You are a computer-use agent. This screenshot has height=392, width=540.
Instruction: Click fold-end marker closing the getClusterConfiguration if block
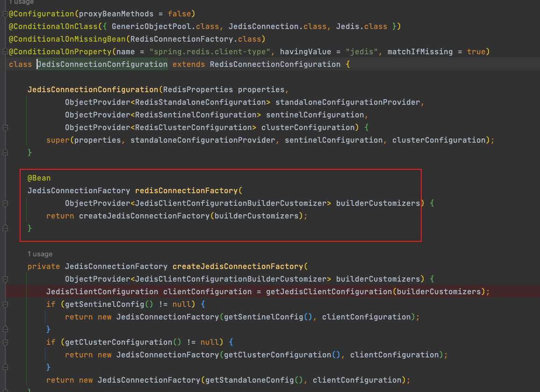5,367
